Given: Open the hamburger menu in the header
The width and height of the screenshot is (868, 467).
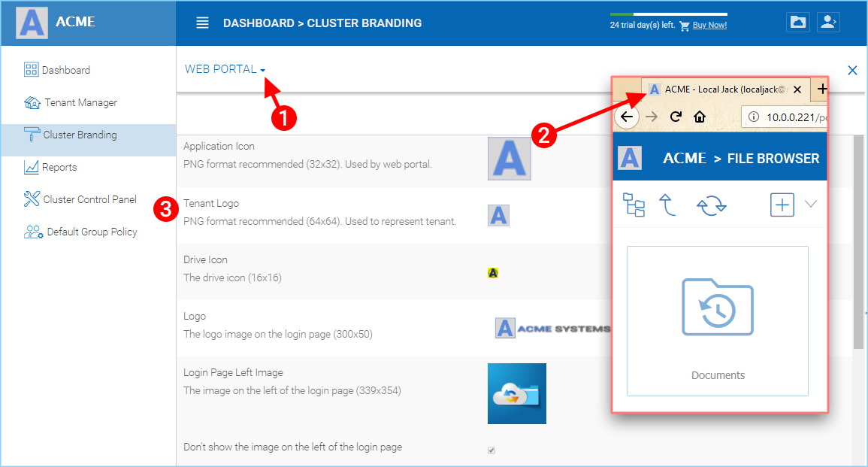Looking at the screenshot, I should tap(203, 23).
